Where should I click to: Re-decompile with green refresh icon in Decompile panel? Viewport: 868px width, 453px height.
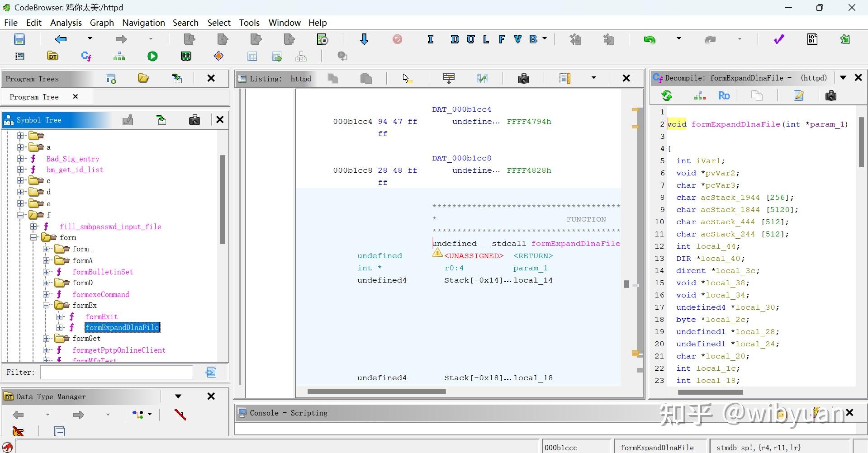pyautogui.click(x=667, y=95)
